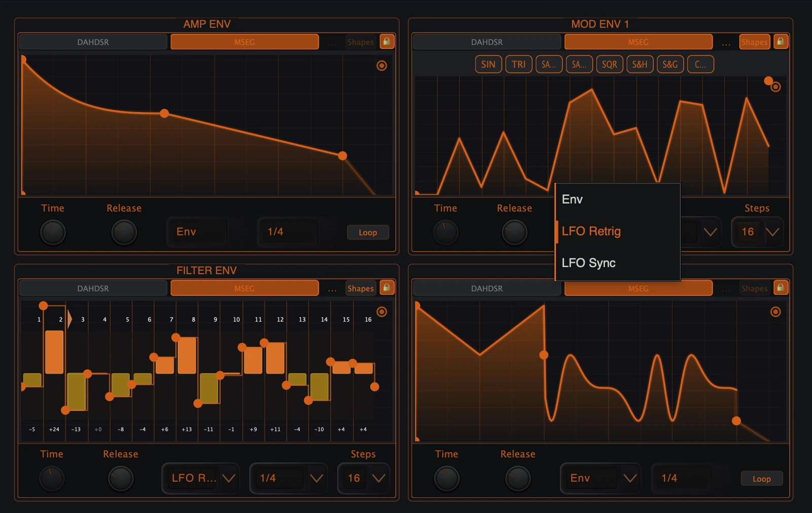Click the loop breakpoint node on bottom-right envelope curve
Viewport: 812px width, 513px height.
click(x=544, y=355)
